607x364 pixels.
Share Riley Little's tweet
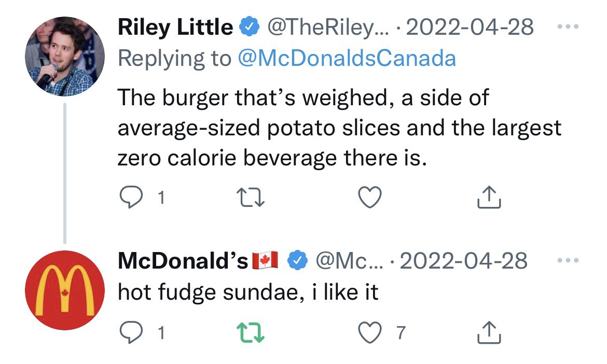pyautogui.click(x=489, y=197)
